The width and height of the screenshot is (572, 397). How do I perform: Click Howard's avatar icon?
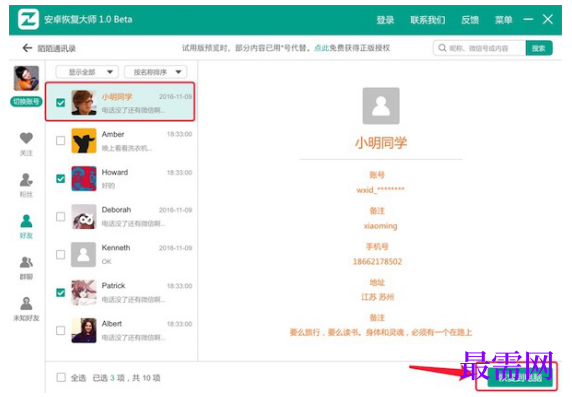[84, 178]
